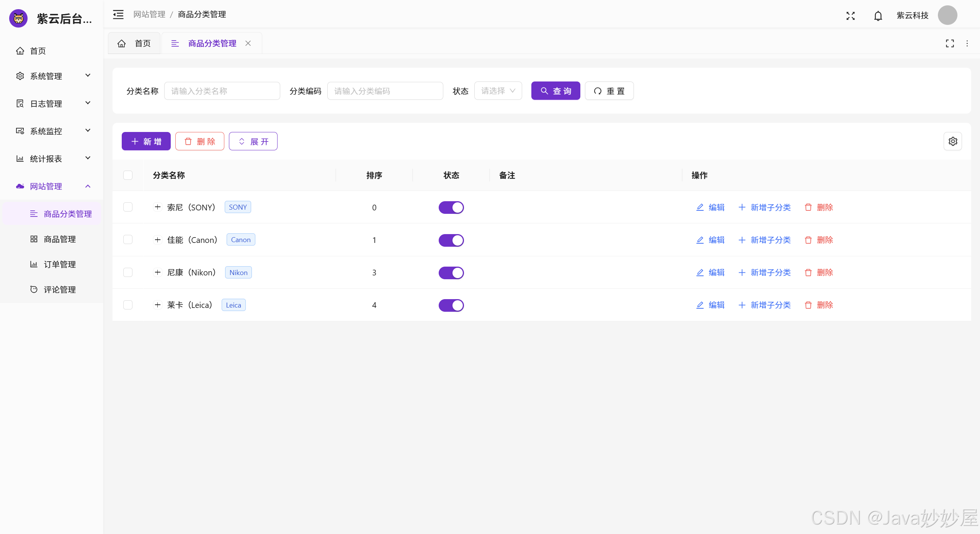The image size is (980, 534).
Task: Click the user avatar circle
Action: (947, 15)
